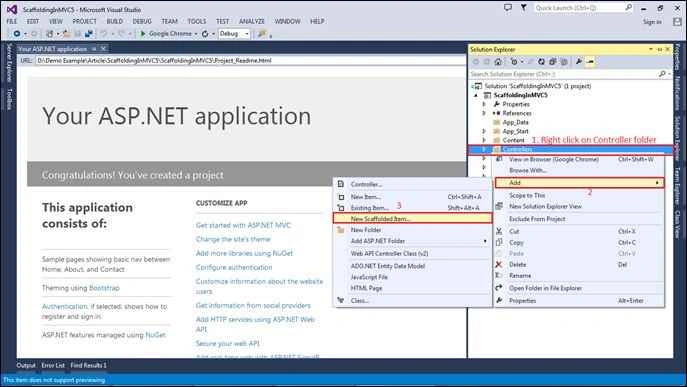Choose Scope to This
The image size is (687, 387).
(527, 195)
